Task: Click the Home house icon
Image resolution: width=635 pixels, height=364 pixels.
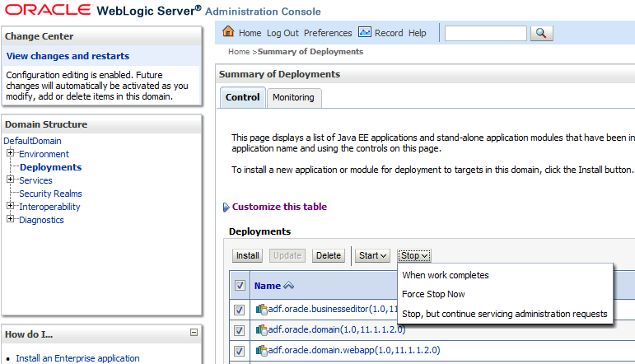Action: 228,31
